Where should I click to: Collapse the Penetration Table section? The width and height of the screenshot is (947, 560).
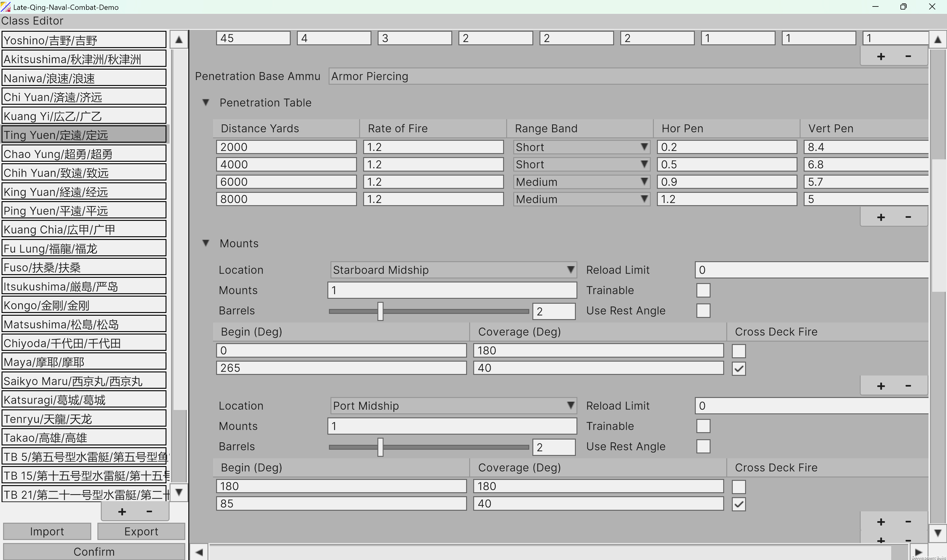click(x=206, y=102)
